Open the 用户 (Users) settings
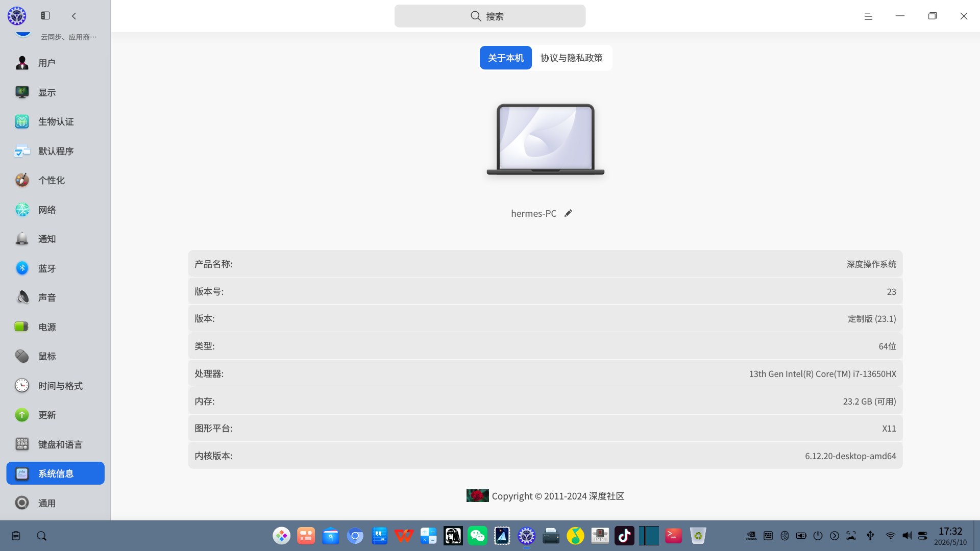 pyautogui.click(x=55, y=63)
